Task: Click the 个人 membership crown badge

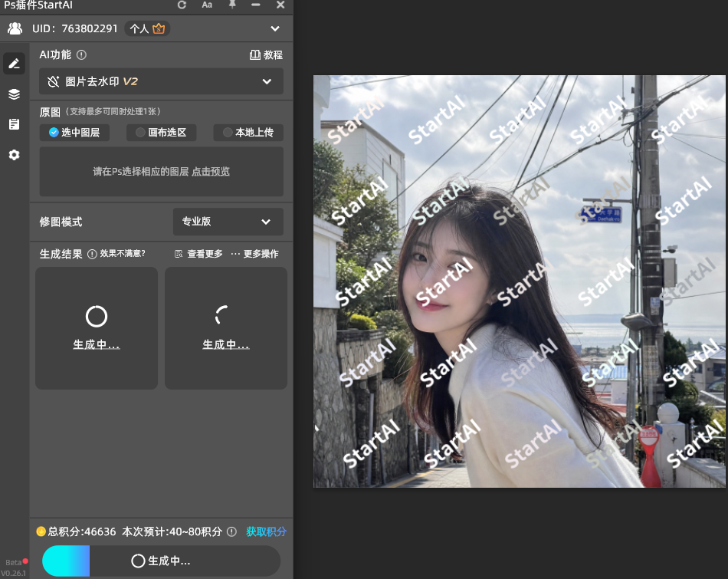Action: pos(147,29)
